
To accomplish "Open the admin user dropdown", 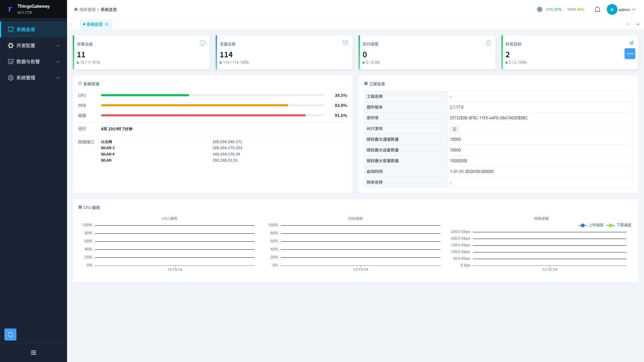I will [x=621, y=9].
